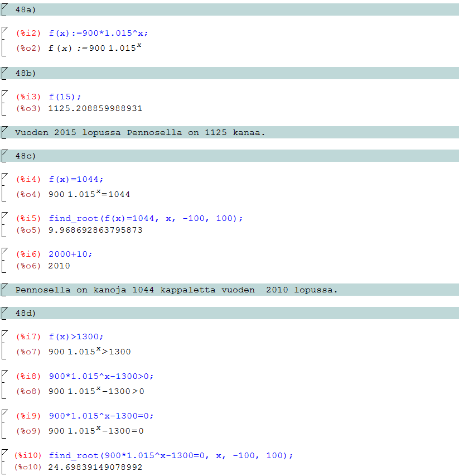This screenshot has width=459, height=476.
Task: Place cursor in input f(x)>1300;
Action: pyautogui.click(x=76, y=336)
